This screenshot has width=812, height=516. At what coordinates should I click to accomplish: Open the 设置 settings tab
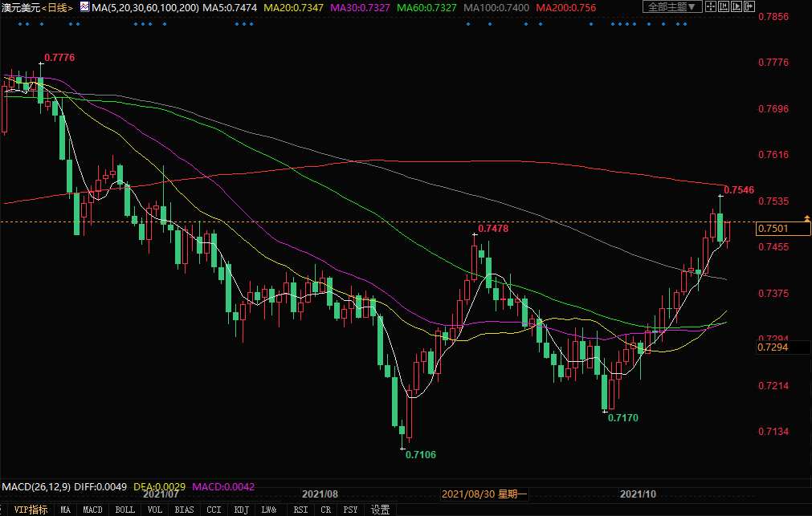point(380,510)
